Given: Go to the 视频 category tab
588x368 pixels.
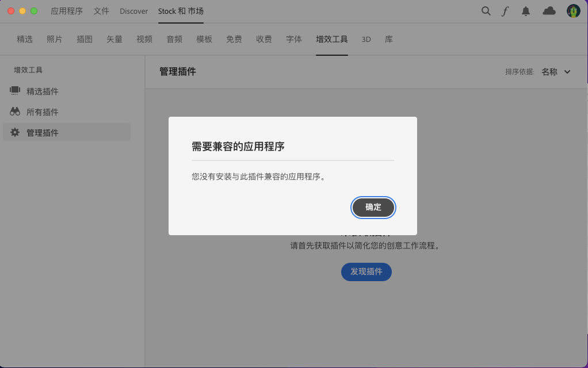Looking at the screenshot, I should point(144,39).
